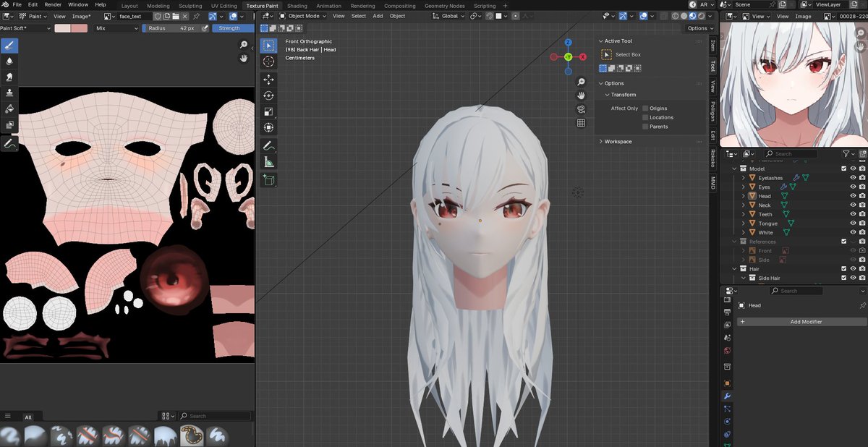Hide Tongue object with eye icon
This screenshot has height=447, width=868.
(x=853, y=223)
